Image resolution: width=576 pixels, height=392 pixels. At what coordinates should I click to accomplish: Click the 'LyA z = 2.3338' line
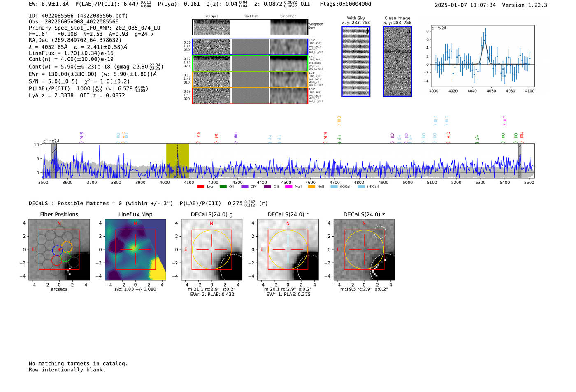pyautogui.click(x=77, y=95)
